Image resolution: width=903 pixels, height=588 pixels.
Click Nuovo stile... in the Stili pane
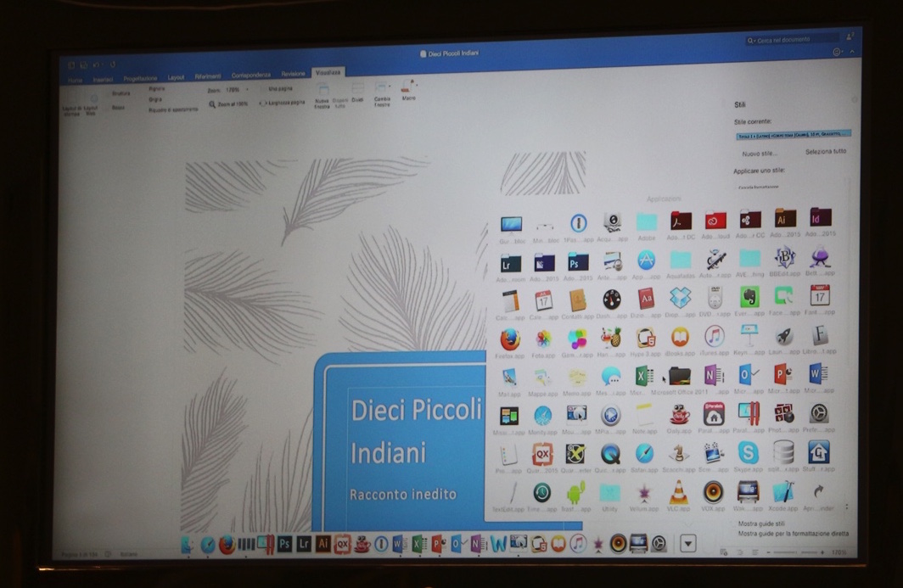[759, 154]
